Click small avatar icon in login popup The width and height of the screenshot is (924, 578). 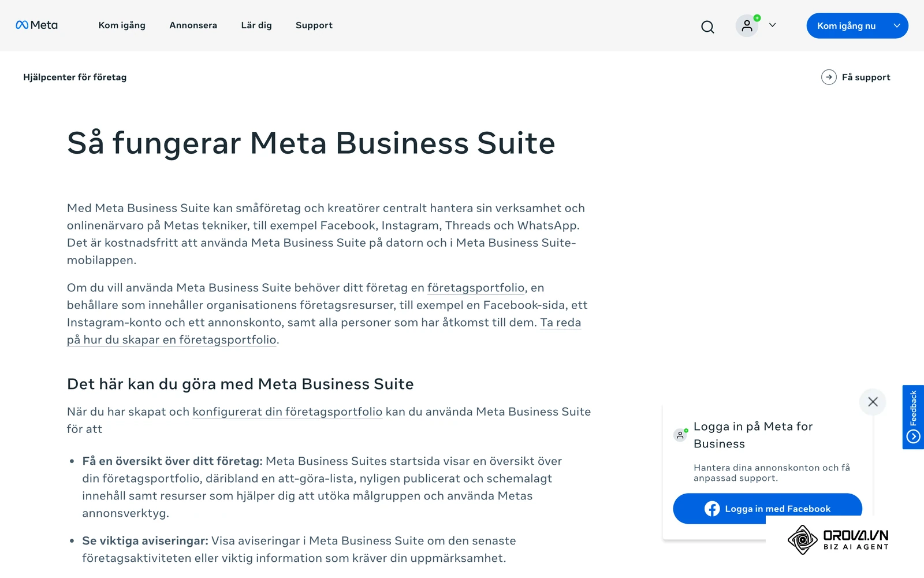680,435
